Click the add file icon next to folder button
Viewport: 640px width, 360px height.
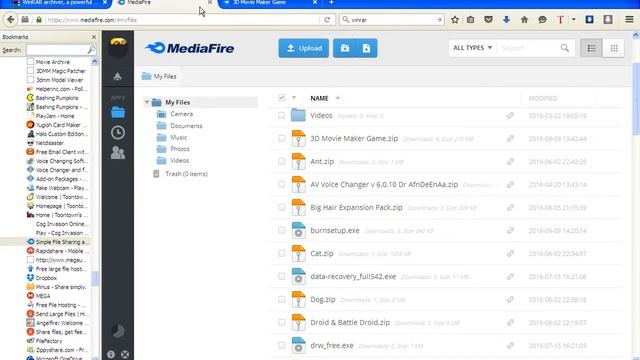[x=367, y=48]
